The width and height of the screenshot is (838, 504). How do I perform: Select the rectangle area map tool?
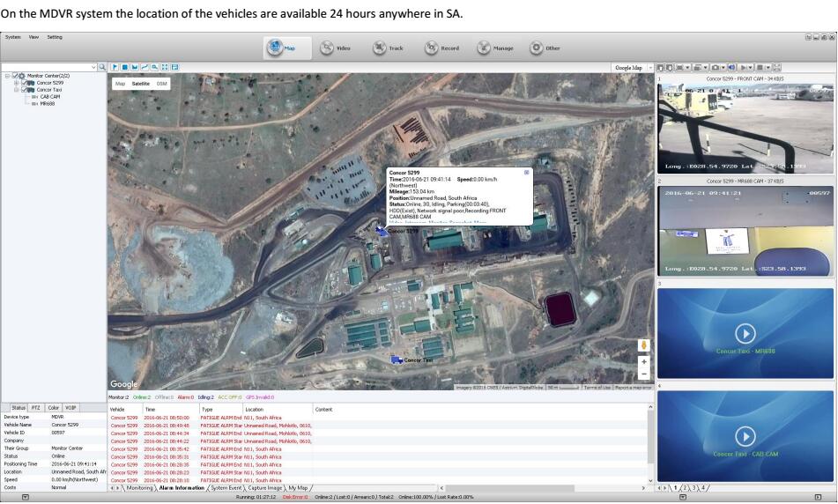(x=124, y=67)
